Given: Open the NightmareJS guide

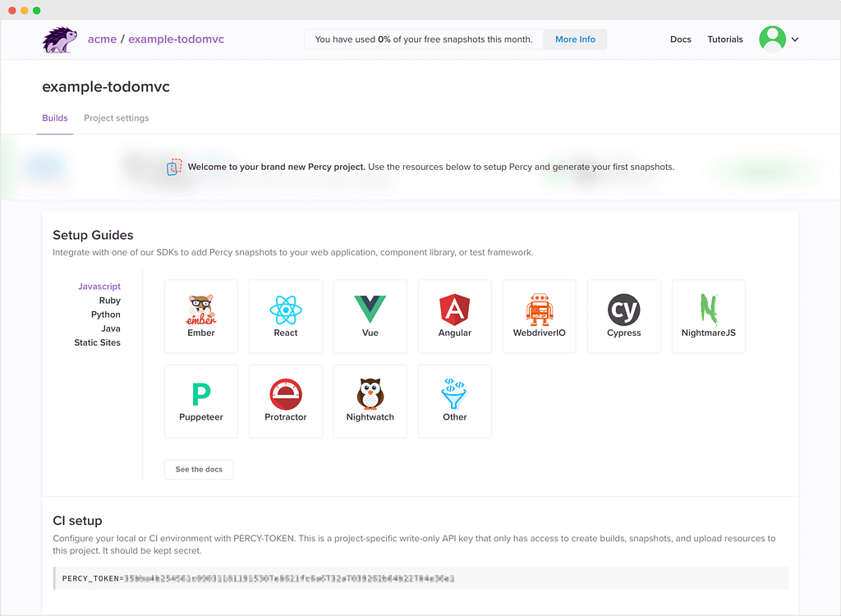Looking at the screenshot, I should point(709,316).
